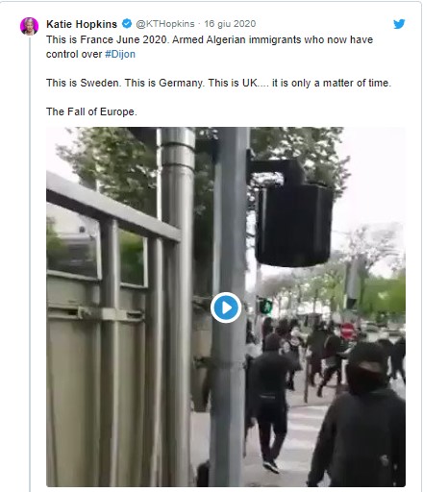Screen dimensions: 448x492
Task: Open the @KTHopkins handle link
Action: (x=165, y=24)
